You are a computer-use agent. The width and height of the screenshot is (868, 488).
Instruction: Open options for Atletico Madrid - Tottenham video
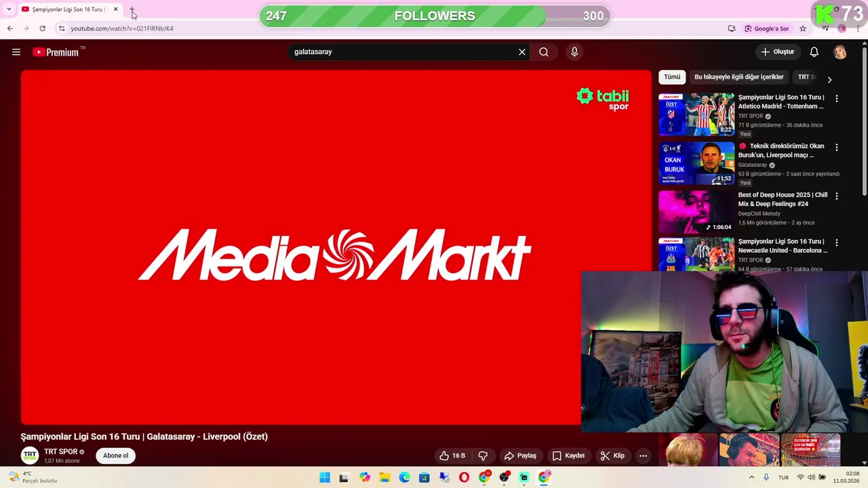(x=836, y=98)
